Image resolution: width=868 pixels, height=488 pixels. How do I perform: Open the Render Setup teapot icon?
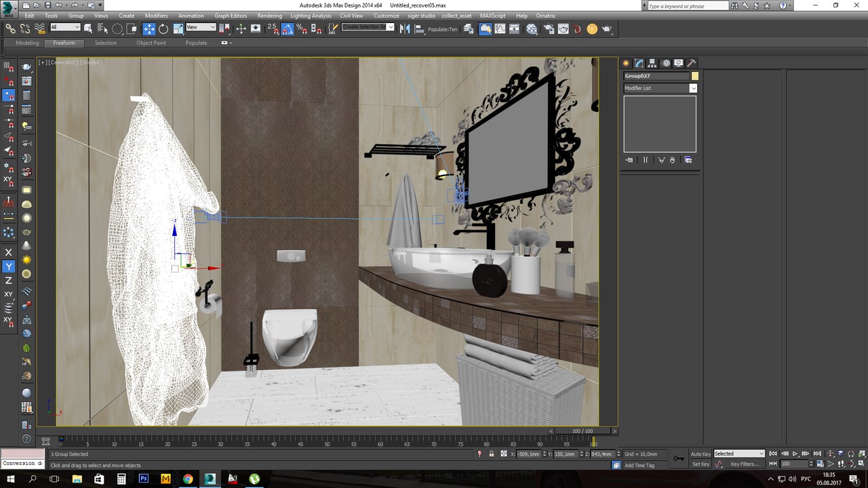(548, 29)
